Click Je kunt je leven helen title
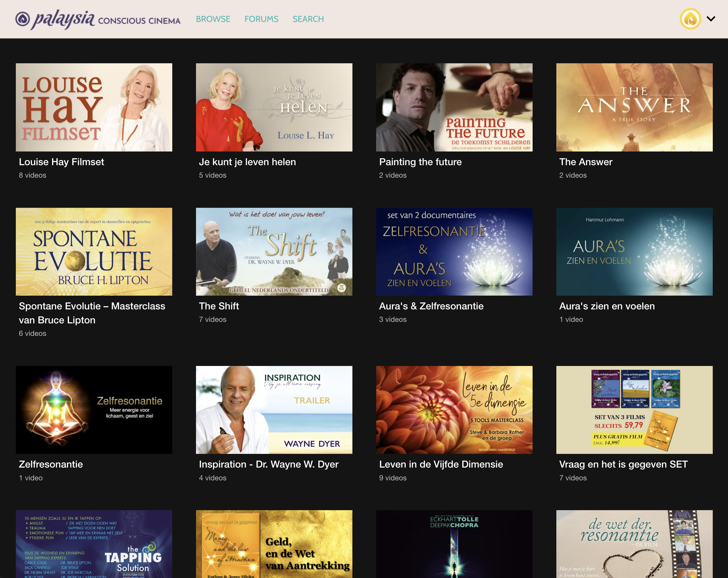Screen dimensions: 728x578 [x=247, y=162]
